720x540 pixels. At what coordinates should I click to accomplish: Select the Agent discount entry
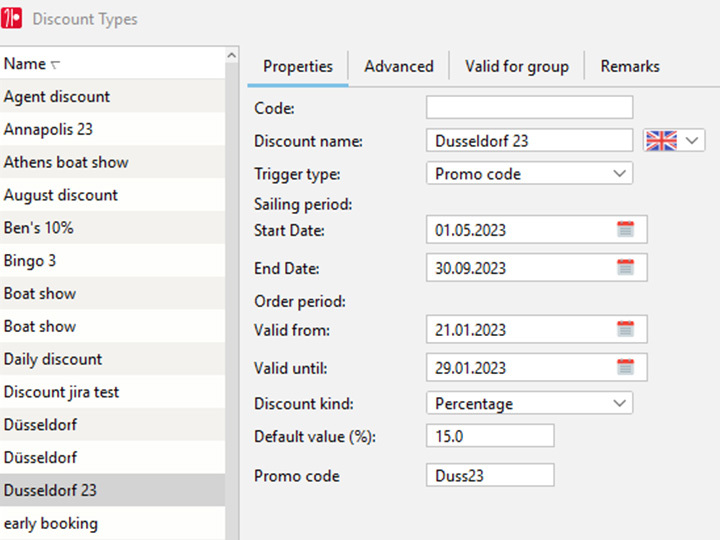[x=57, y=97]
